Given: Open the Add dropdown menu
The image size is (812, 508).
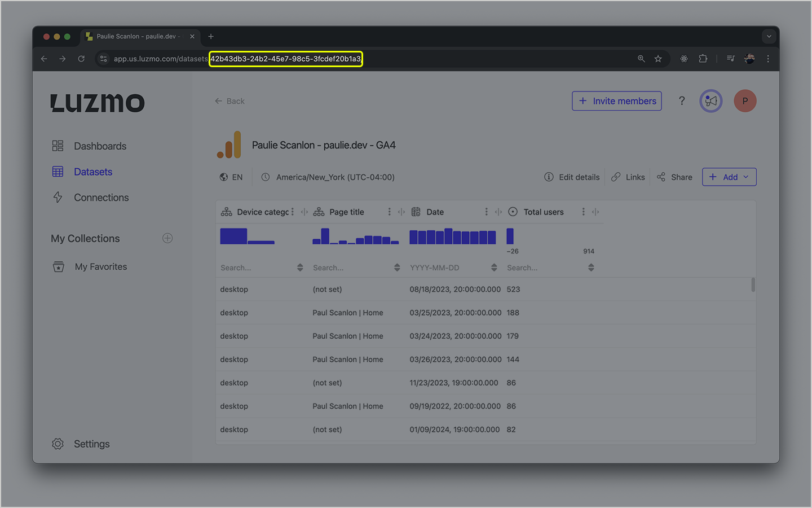Looking at the screenshot, I should pyautogui.click(x=729, y=177).
